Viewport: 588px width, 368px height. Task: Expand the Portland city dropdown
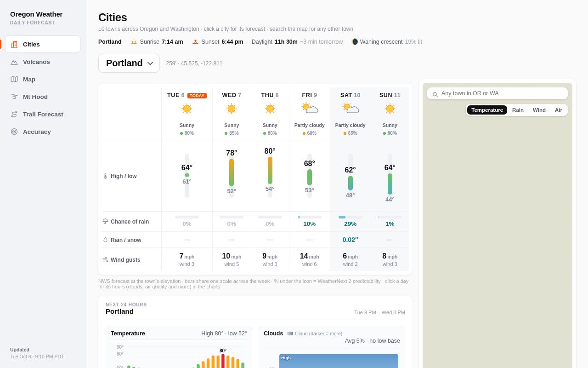(129, 63)
